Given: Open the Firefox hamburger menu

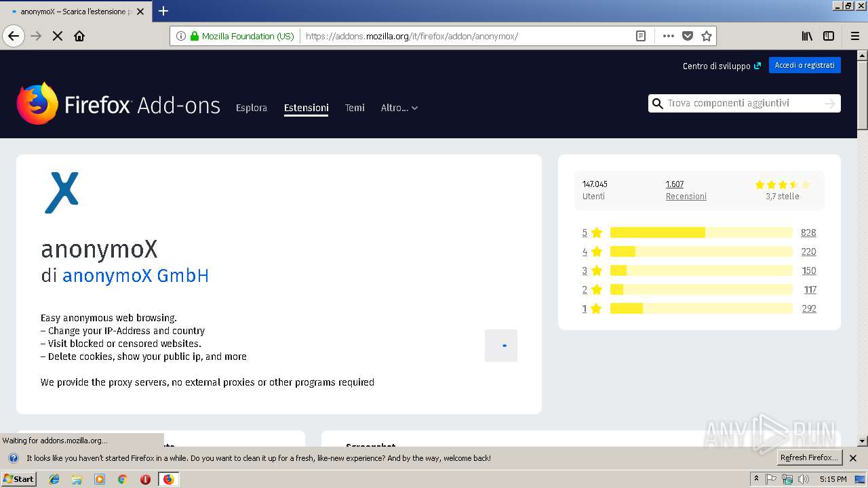Looking at the screenshot, I should click(x=854, y=36).
